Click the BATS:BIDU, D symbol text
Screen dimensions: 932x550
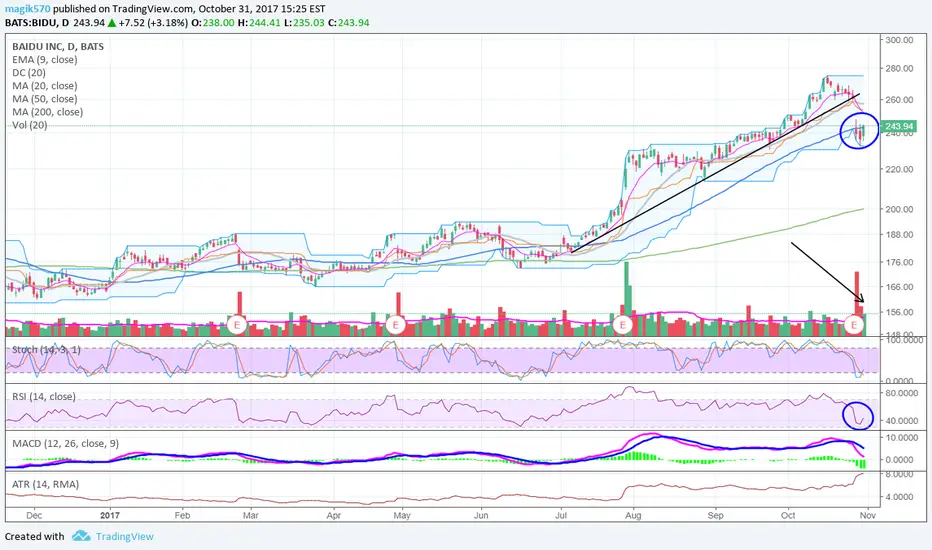pyautogui.click(x=37, y=23)
